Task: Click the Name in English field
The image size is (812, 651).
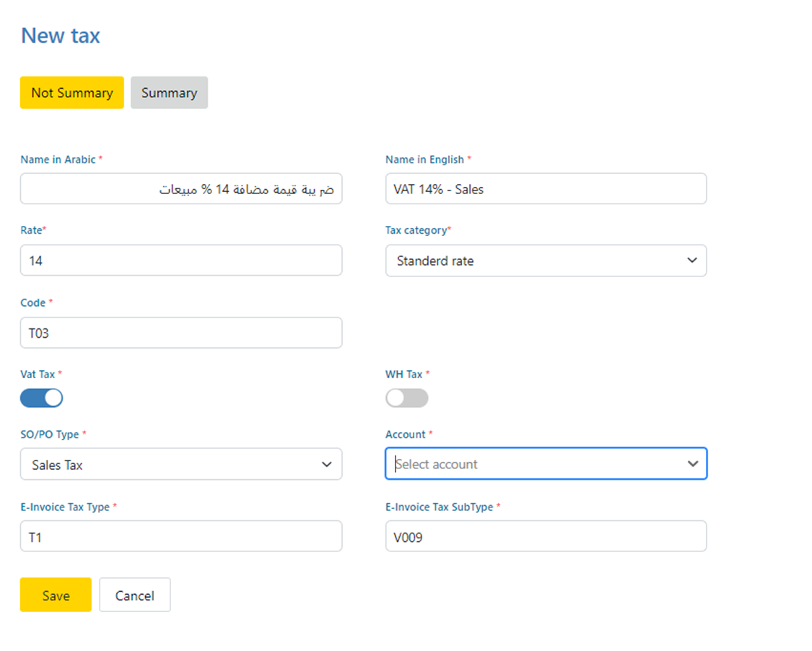Action: click(x=545, y=189)
